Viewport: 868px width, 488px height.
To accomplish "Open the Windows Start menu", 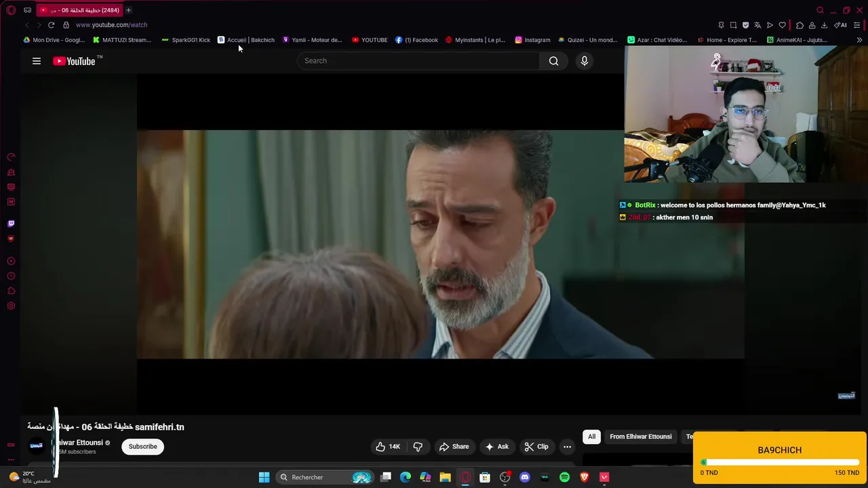I will (264, 477).
